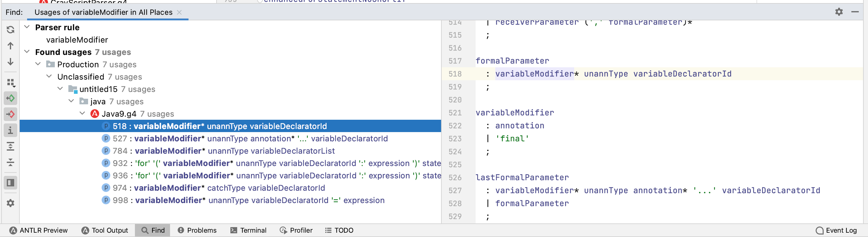Screen dimensions: 868x237
Task: Click variableDeclaratorId on preview line 518
Action: pos(682,74)
